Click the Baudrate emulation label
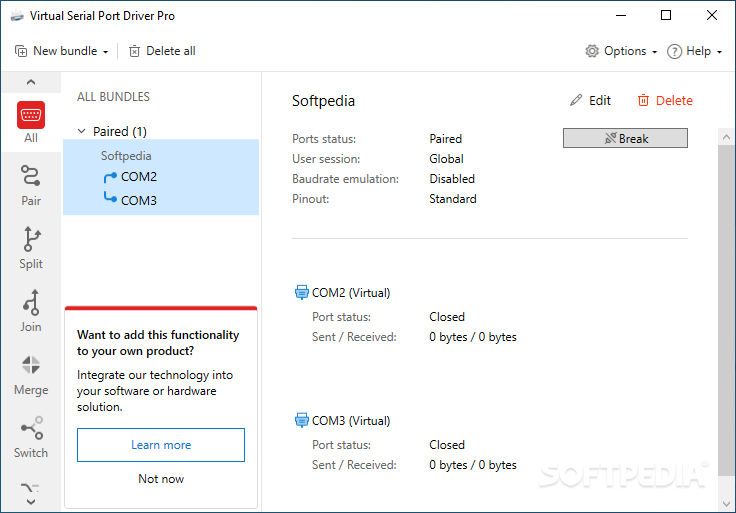Screen dimensions: 736x513 (345, 179)
